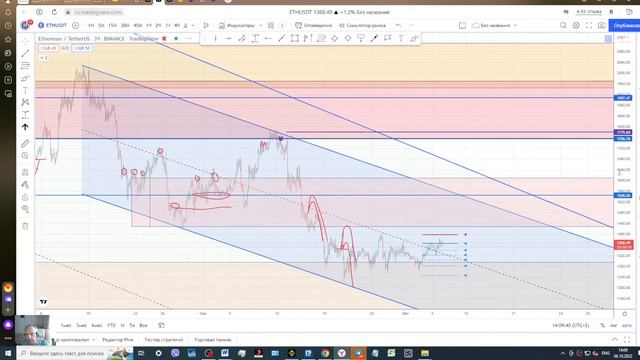Open the price scale currency dropdown USDT
Image resolution: width=640 pixels, height=360 pixels.
pos(622,38)
